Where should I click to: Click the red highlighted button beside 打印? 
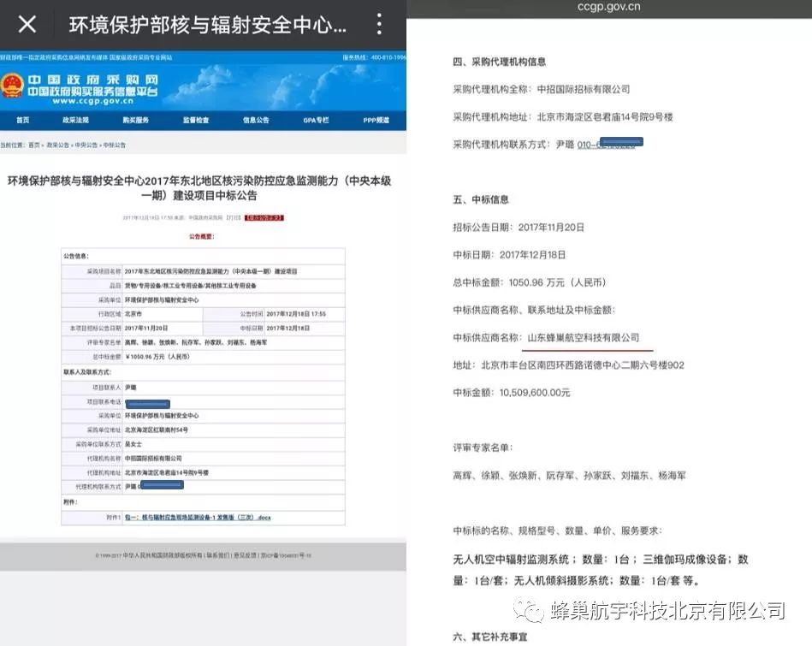click(x=264, y=218)
